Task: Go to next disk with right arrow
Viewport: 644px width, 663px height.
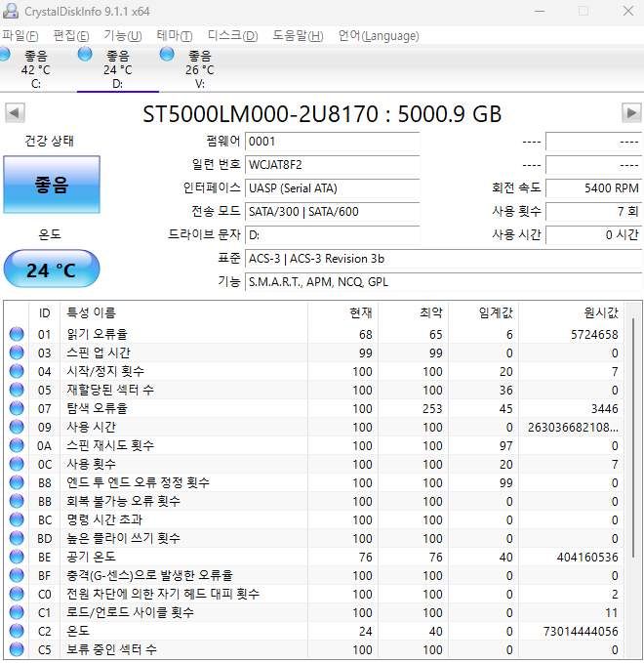Action: pyautogui.click(x=631, y=113)
